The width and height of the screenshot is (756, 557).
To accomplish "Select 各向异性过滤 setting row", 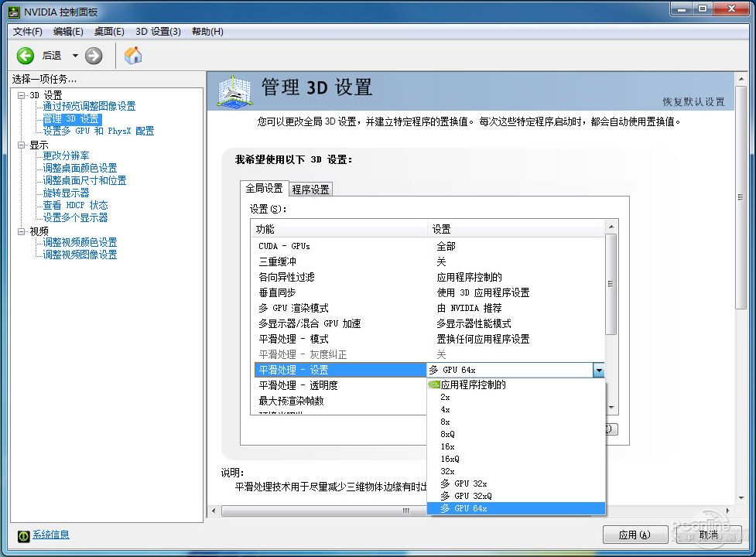I will [x=429, y=277].
